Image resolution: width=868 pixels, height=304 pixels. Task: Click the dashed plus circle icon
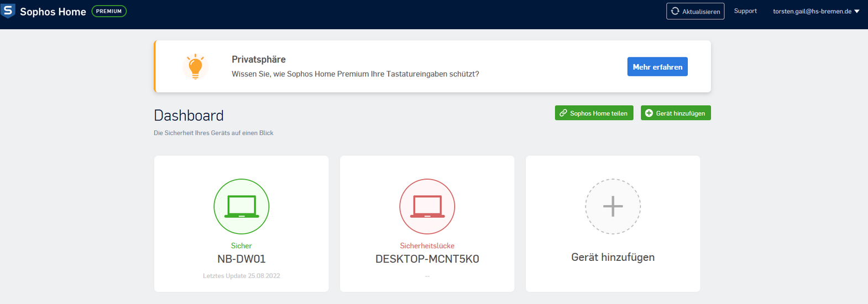click(613, 206)
